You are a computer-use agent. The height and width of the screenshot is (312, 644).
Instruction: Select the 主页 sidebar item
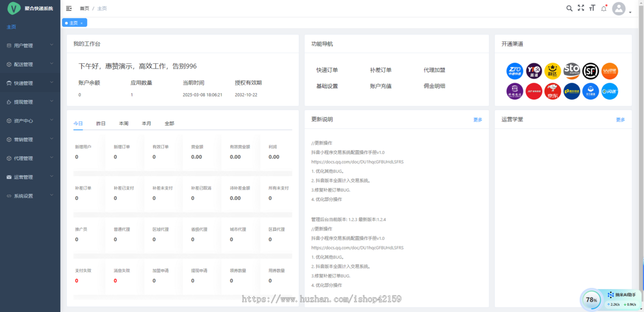coord(30,27)
